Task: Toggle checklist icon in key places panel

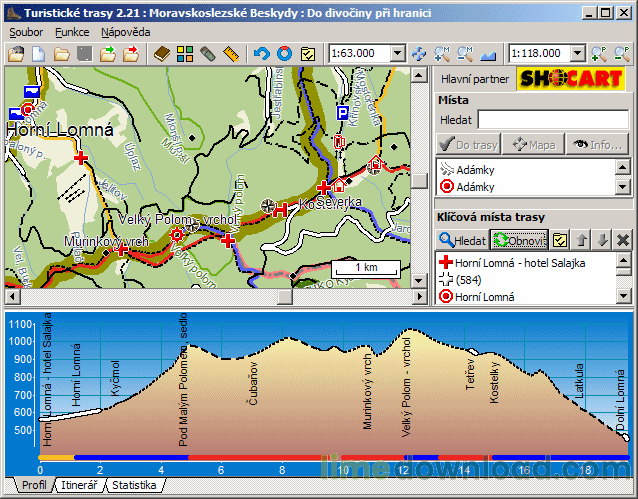Action: 560,240
